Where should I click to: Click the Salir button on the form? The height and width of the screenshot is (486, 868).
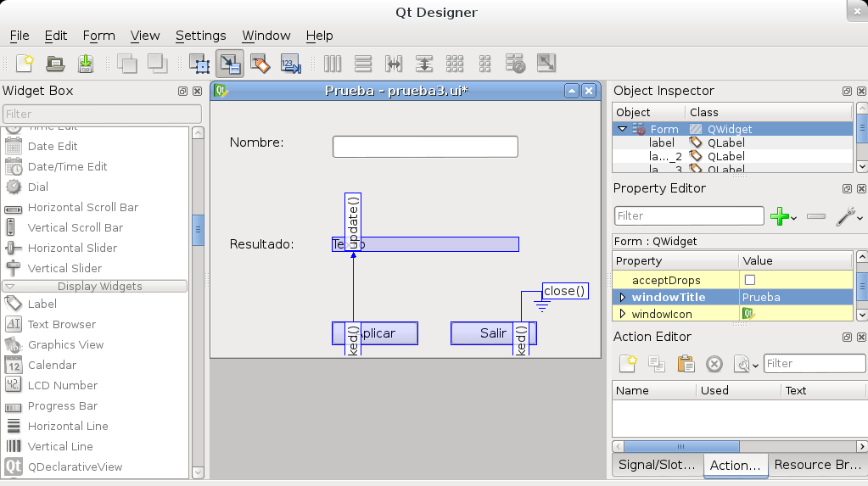coord(492,333)
